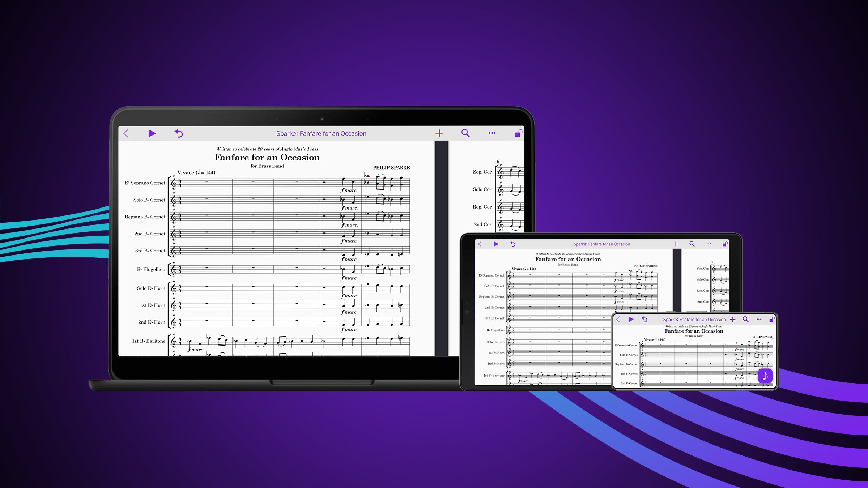Image resolution: width=868 pixels, height=488 pixels.
Task: Open the three-dot more menu on laptop
Action: click(x=492, y=133)
